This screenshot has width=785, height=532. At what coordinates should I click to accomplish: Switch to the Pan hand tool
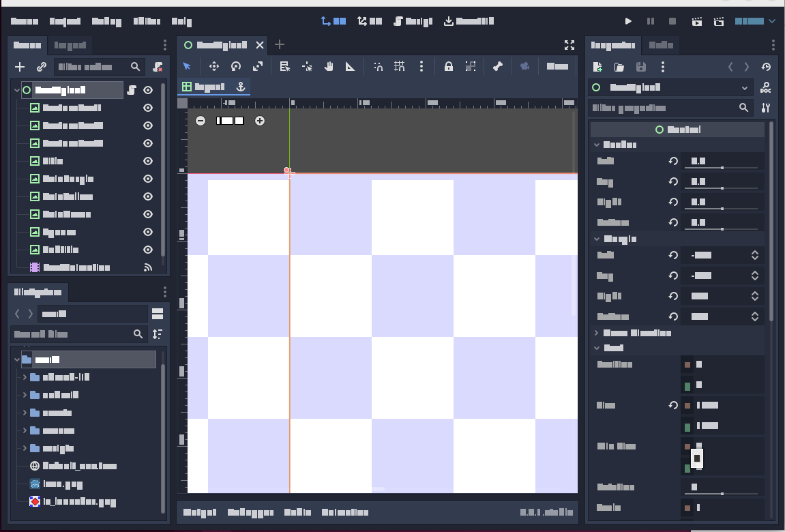[x=329, y=66]
